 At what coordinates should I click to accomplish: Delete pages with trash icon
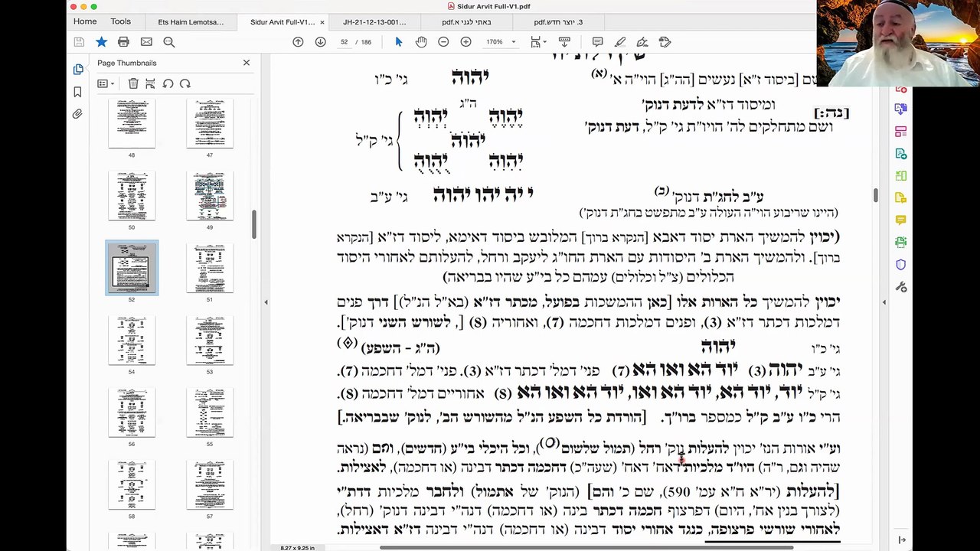[133, 83]
